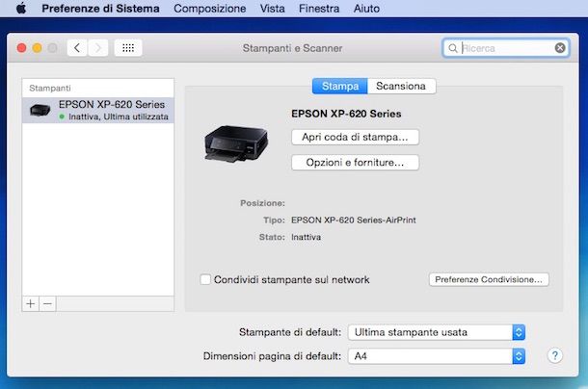Click the Inattiva status value

point(306,237)
